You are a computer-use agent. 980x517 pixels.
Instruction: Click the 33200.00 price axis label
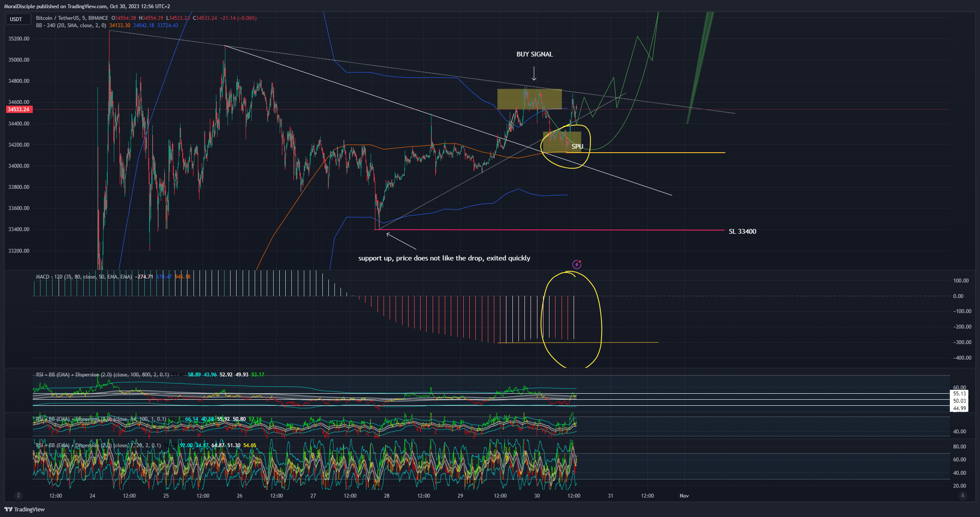tap(19, 251)
